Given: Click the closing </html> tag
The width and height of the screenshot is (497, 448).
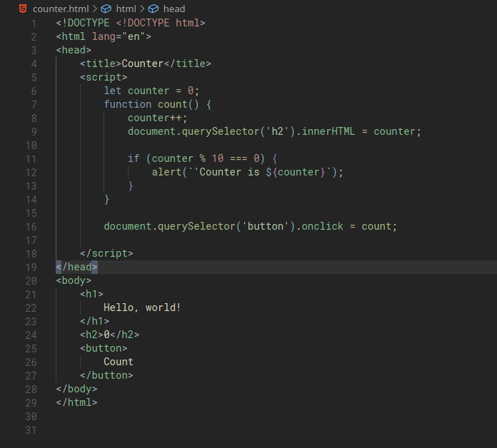Looking at the screenshot, I should (x=76, y=403).
